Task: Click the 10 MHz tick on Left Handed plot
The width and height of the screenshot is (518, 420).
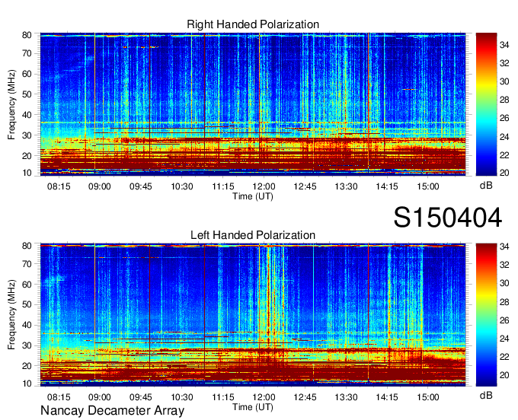Action: click(27, 383)
